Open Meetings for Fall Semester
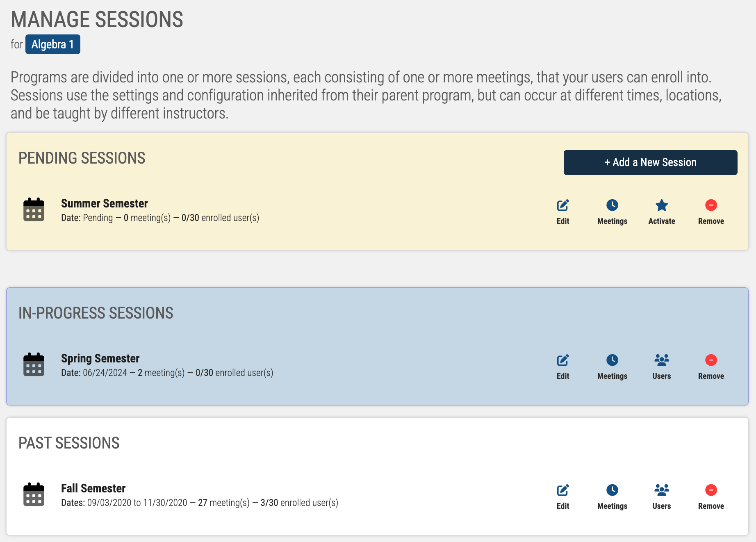This screenshot has width=756, height=542. pyautogui.click(x=612, y=497)
